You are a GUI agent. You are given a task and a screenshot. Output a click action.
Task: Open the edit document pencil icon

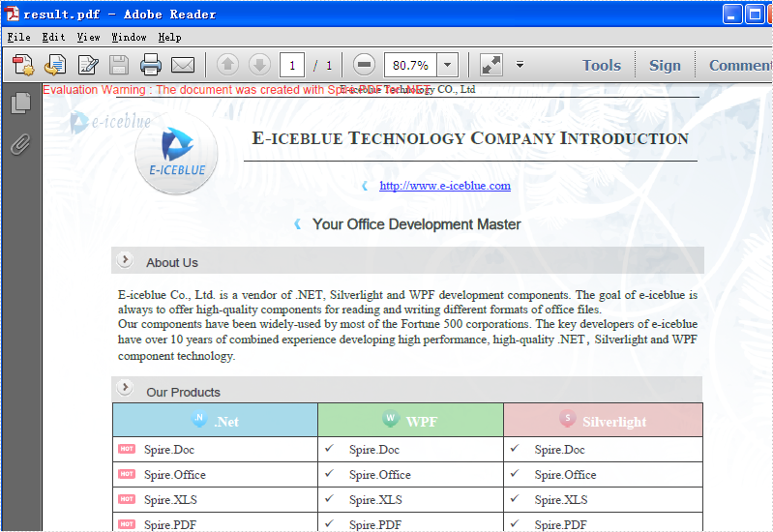pos(88,65)
